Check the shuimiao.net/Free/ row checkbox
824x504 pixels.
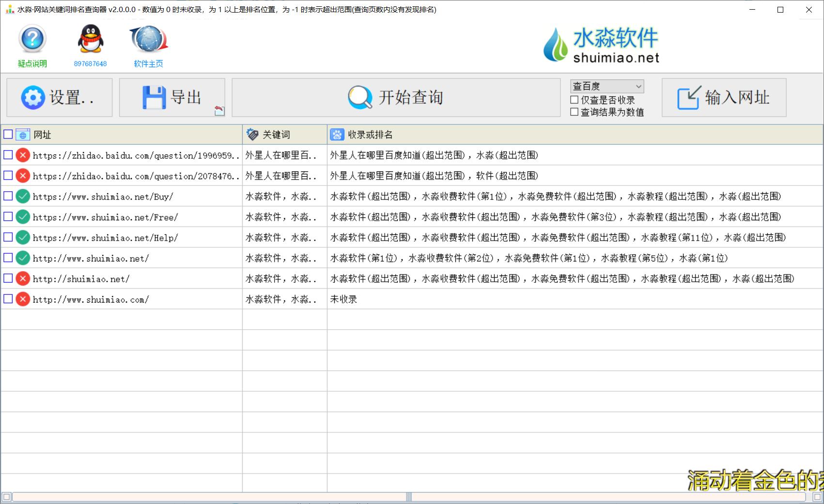coord(8,216)
